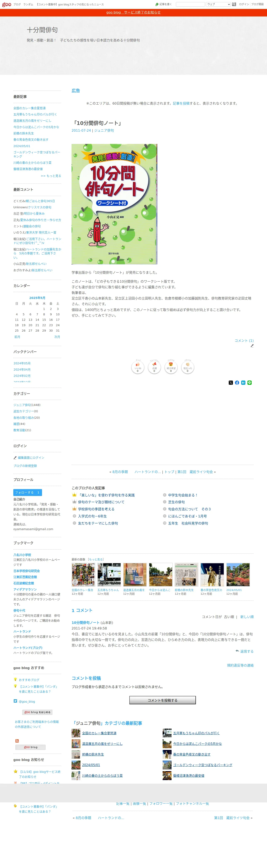267x868 pixels.
Task: Open the 2024/05/01 flowers image thumbnail
Action: pos(238,575)
